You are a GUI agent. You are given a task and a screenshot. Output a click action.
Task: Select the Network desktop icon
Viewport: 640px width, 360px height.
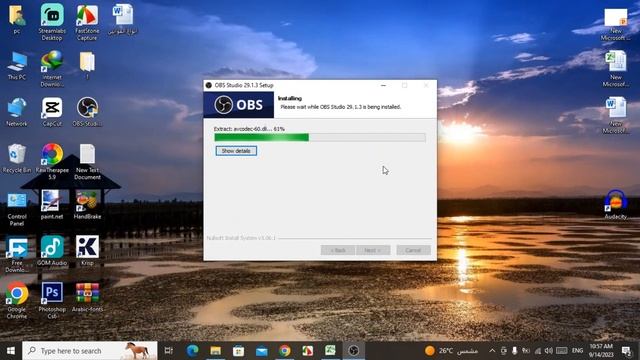tap(17, 112)
